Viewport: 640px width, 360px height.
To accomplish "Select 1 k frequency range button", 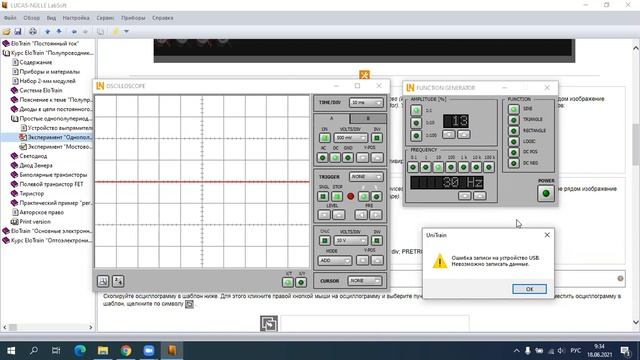I will click(x=464, y=167).
